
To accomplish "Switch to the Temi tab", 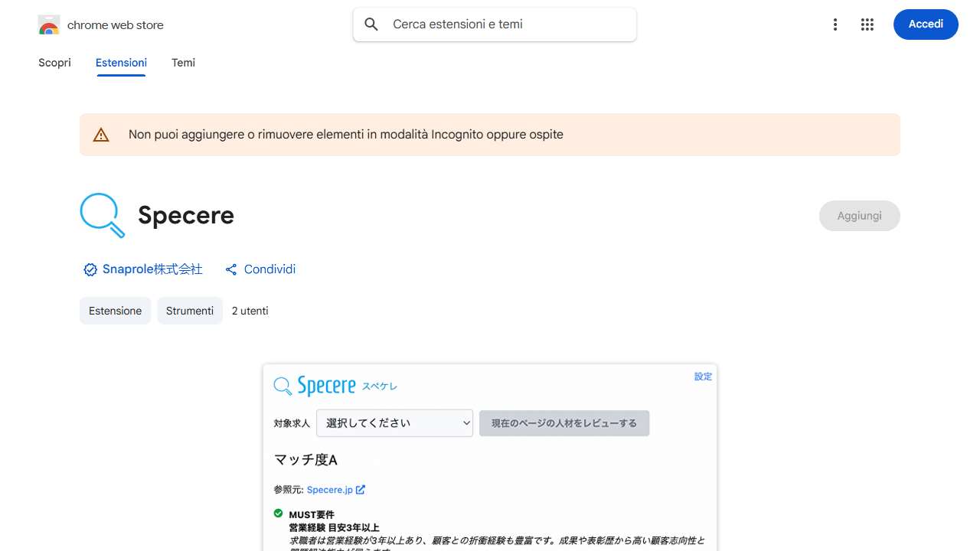I will 183,63.
